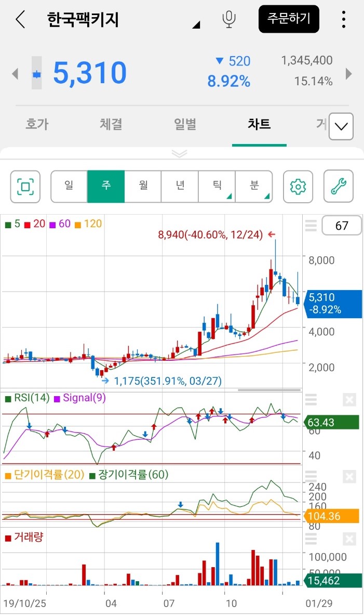Open RSI panel handle menu

click(311, 400)
